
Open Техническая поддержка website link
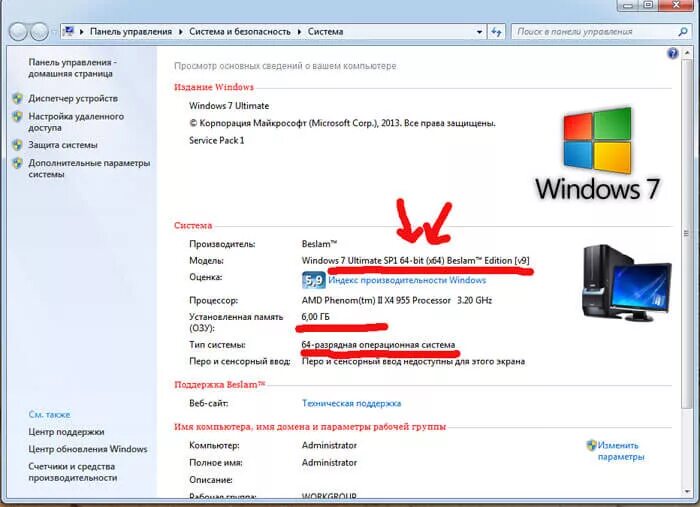(351, 403)
